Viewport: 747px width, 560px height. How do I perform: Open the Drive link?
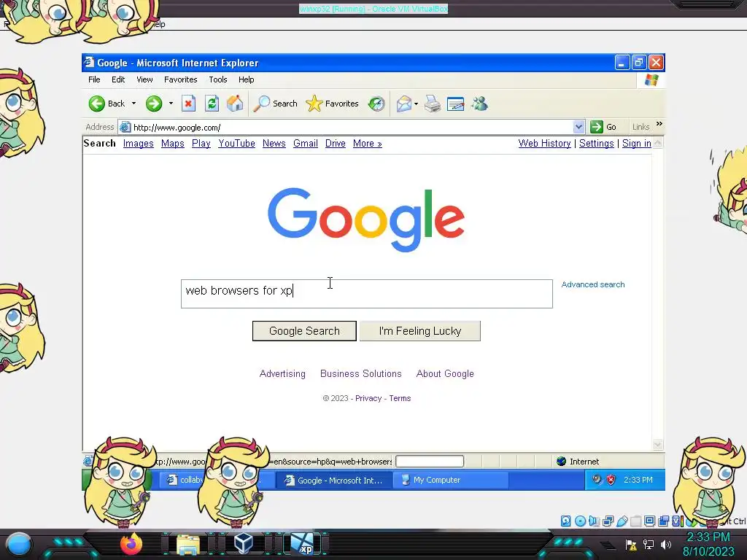[x=336, y=144]
